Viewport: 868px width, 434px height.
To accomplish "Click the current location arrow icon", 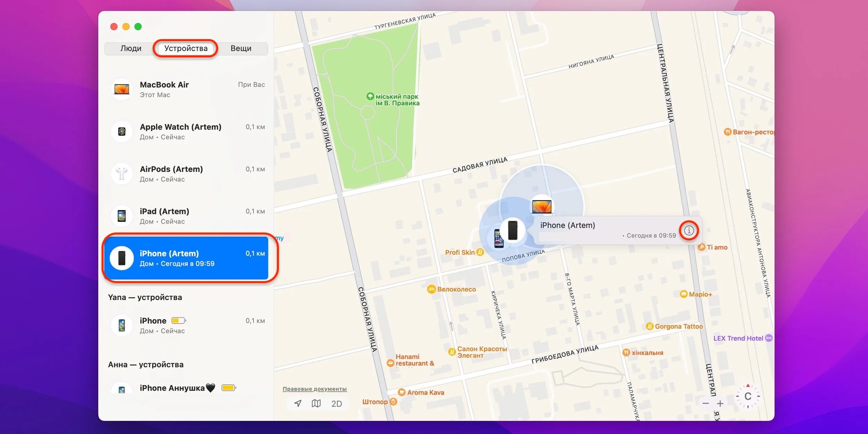I will pos(298,403).
